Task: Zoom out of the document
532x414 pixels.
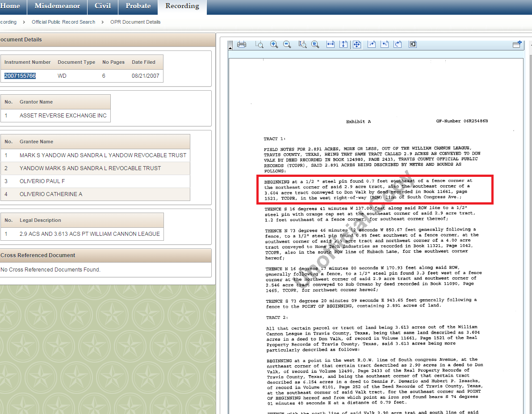Action: pos(287,44)
